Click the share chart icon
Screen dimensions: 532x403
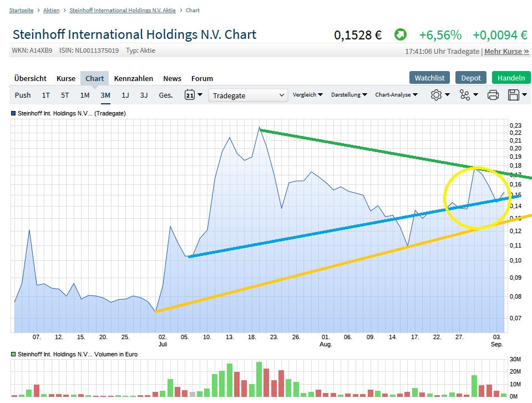[464, 95]
